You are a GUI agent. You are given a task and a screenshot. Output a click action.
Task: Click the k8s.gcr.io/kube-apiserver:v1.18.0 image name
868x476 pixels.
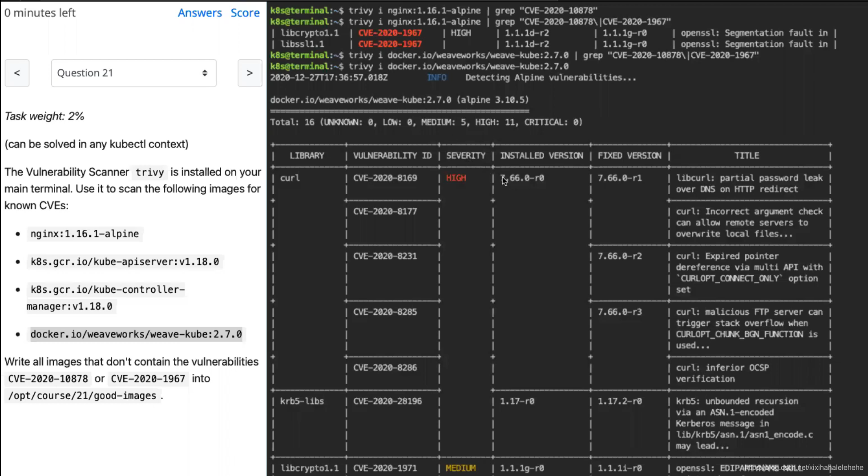coord(125,262)
